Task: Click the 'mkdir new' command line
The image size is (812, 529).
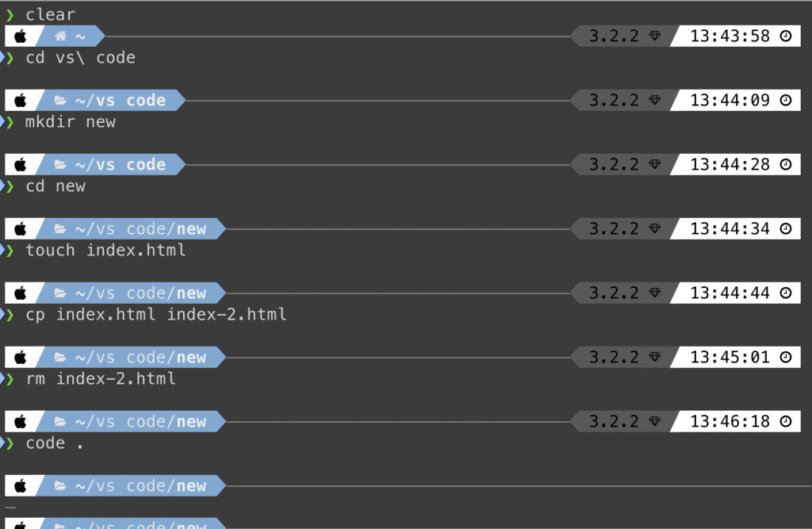Action: point(71,122)
